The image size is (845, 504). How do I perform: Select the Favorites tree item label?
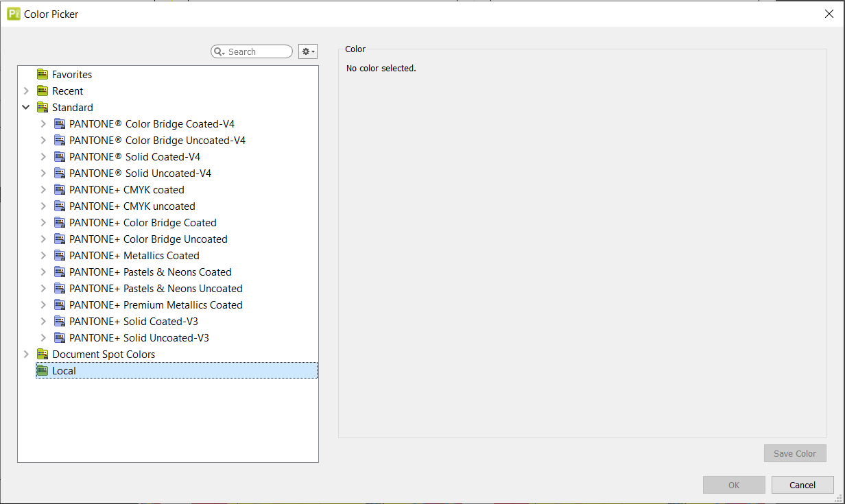[72, 75]
